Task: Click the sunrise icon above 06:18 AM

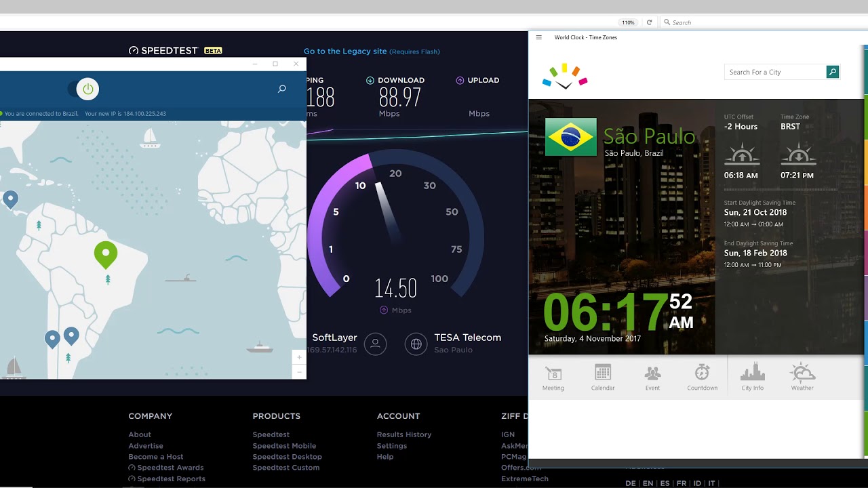Action: 741,155
